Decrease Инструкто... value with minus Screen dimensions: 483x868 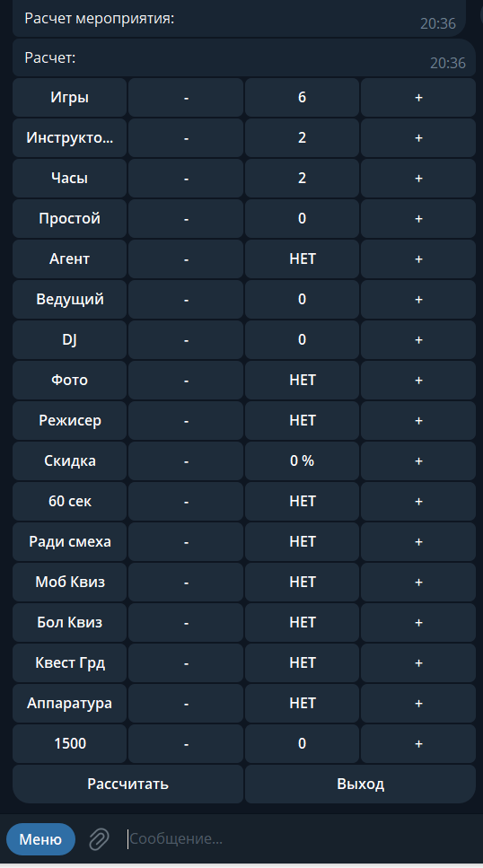186,138
